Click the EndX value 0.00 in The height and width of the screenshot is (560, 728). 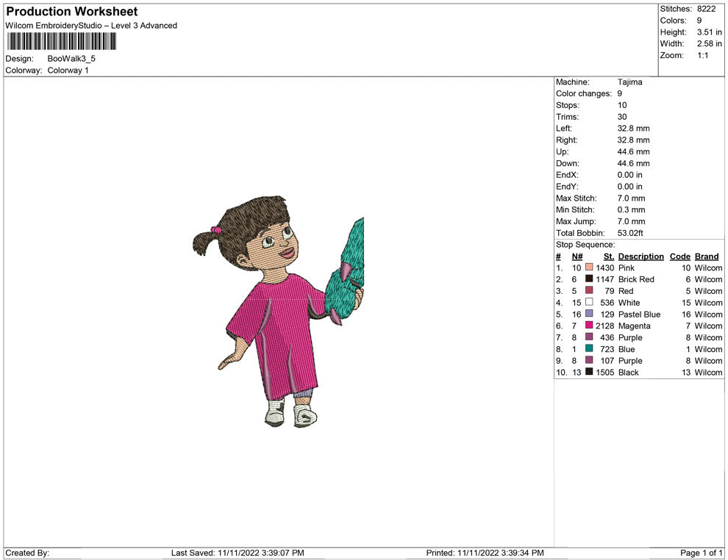pos(630,175)
